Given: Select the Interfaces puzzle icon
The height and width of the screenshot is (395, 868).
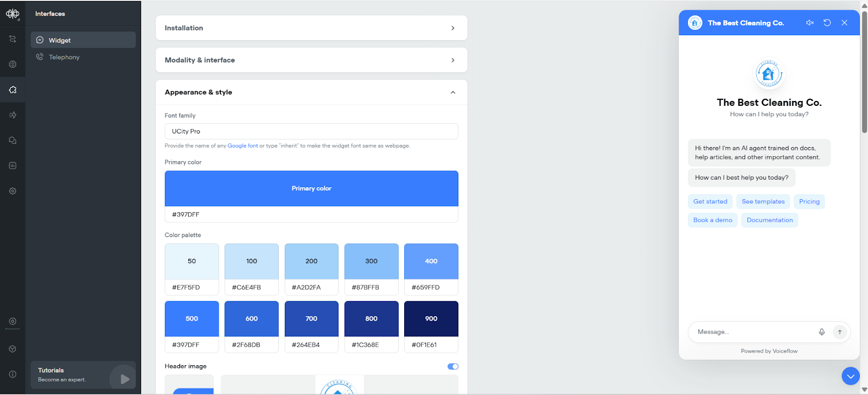Looking at the screenshot, I should pos(12,90).
